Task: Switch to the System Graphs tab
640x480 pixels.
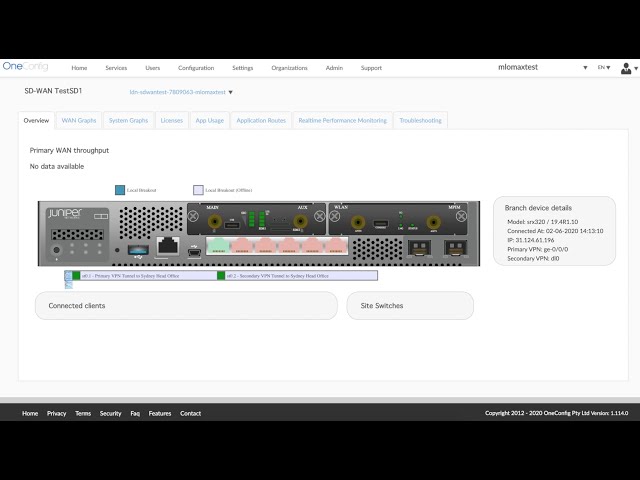Action: coord(128,120)
